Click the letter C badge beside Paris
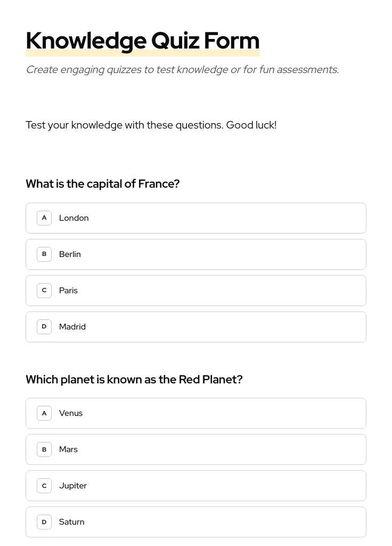The height and width of the screenshot is (546, 392). [x=44, y=290]
